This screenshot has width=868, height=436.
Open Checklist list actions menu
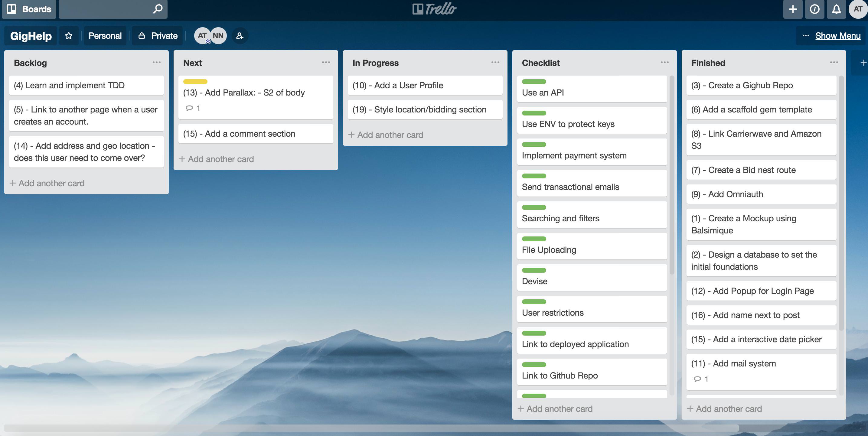(x=664, y=63)
